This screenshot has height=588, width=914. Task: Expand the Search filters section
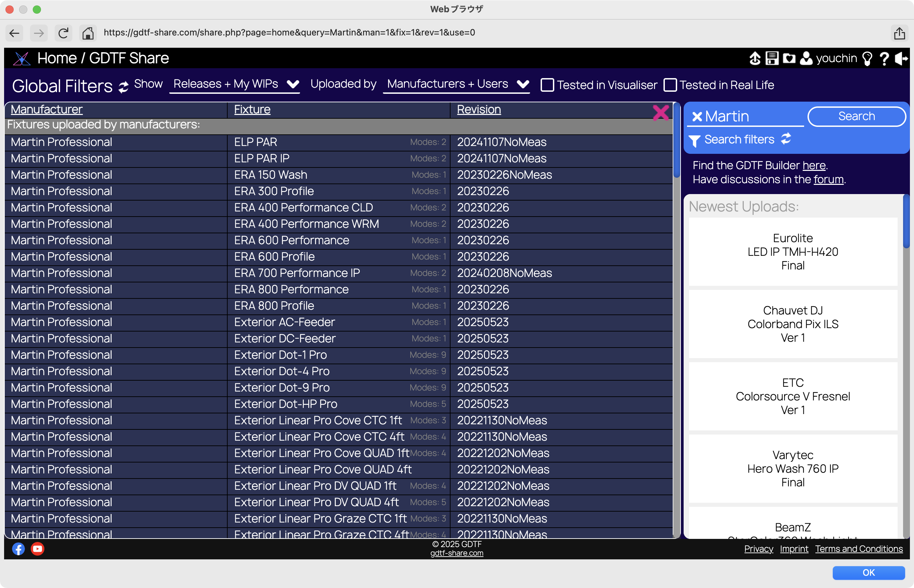pos(739,140)
